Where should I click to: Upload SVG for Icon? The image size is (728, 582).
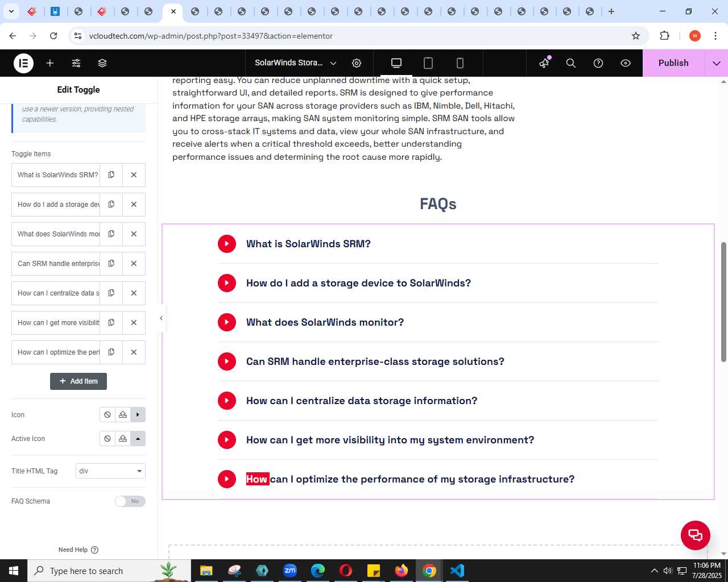tap(123, 415)
